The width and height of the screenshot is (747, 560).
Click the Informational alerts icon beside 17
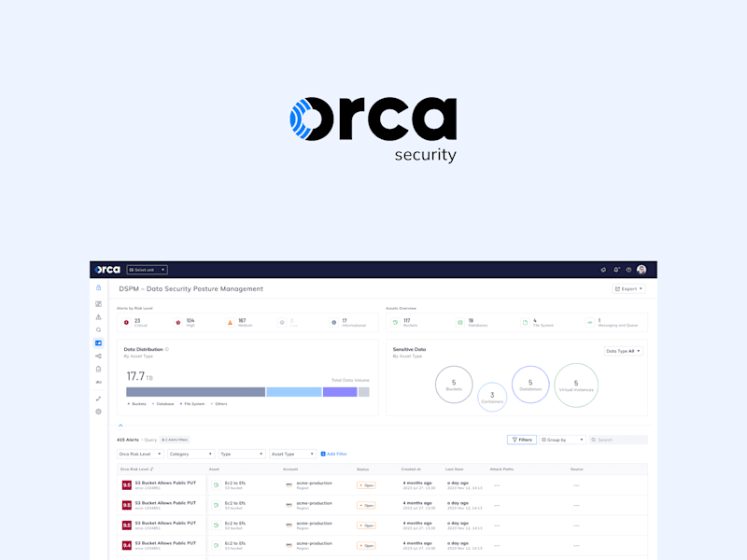click(334, 322)
